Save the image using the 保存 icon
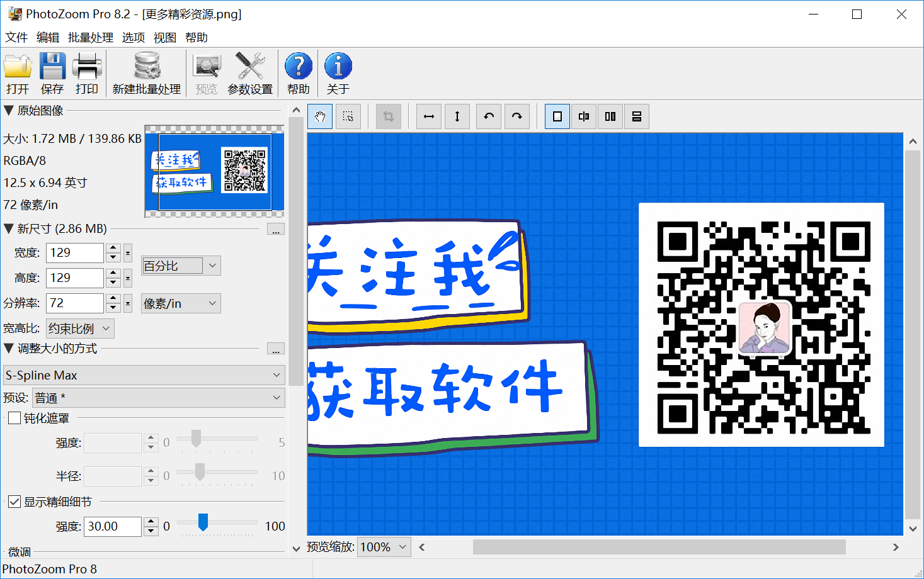The height and width of the screenshot is (579, 924). tap(52, 73)
